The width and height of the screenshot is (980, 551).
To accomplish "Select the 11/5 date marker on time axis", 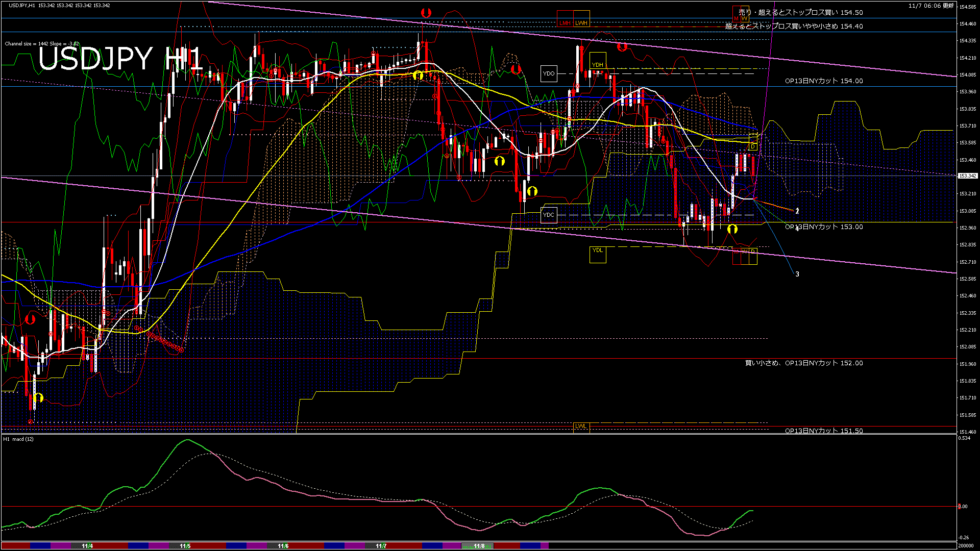I will (x=185, y=546).
